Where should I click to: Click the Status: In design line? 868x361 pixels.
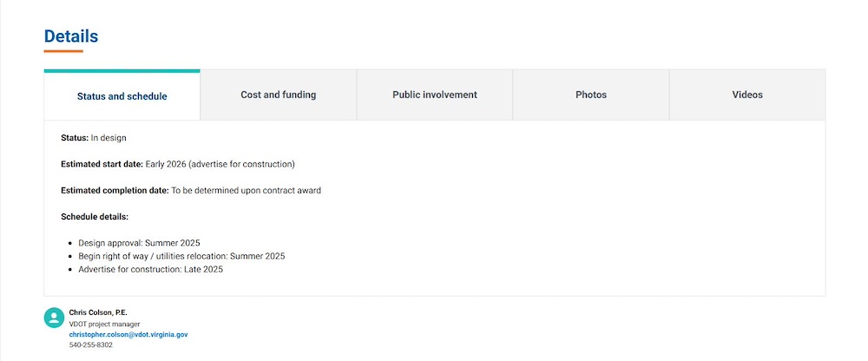[94, 138]
